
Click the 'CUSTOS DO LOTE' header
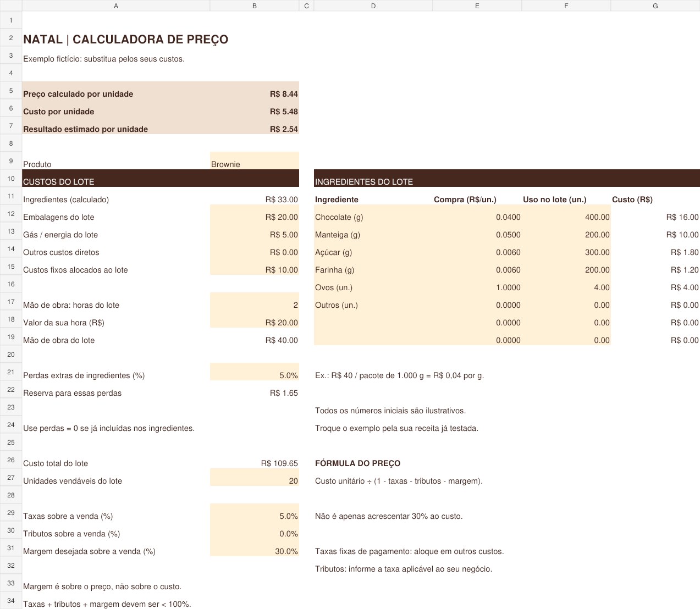pos(161,178)
